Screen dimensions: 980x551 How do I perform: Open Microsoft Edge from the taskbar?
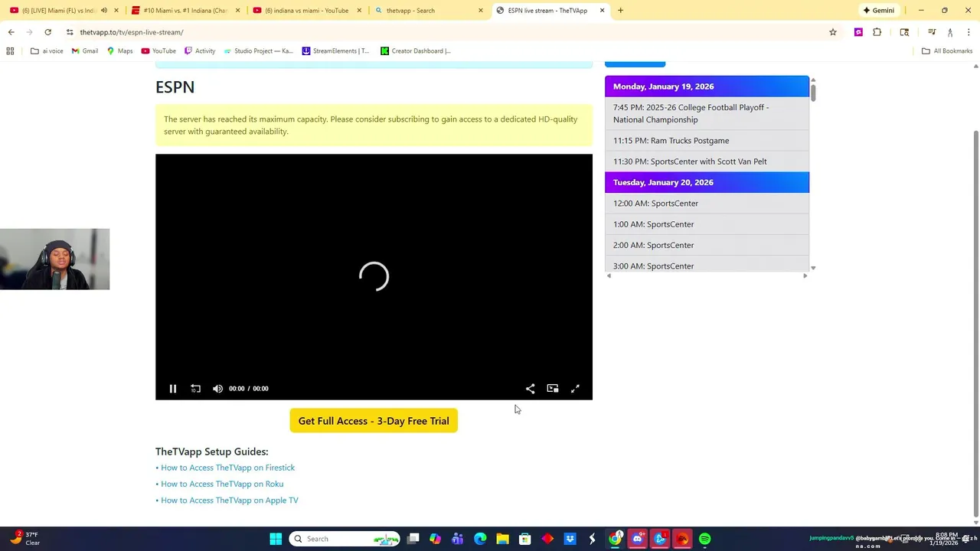click(x=480, y=539)
